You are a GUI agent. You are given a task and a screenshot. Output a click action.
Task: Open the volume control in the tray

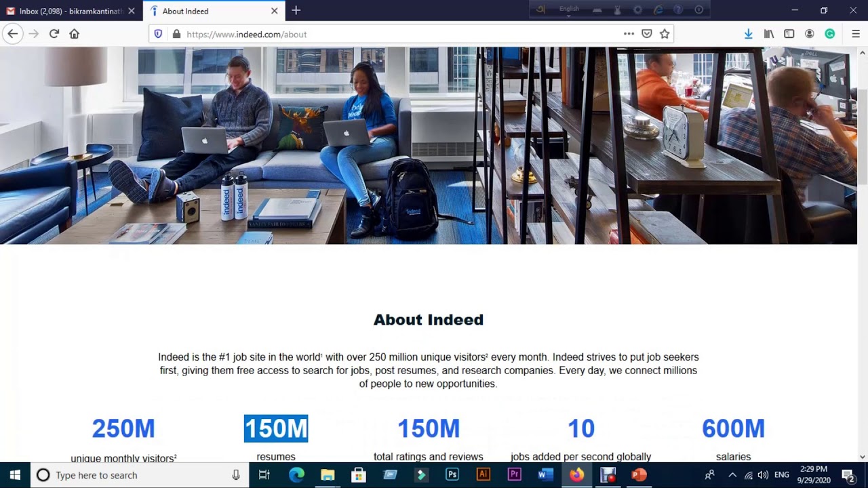[x=763, y=475]
